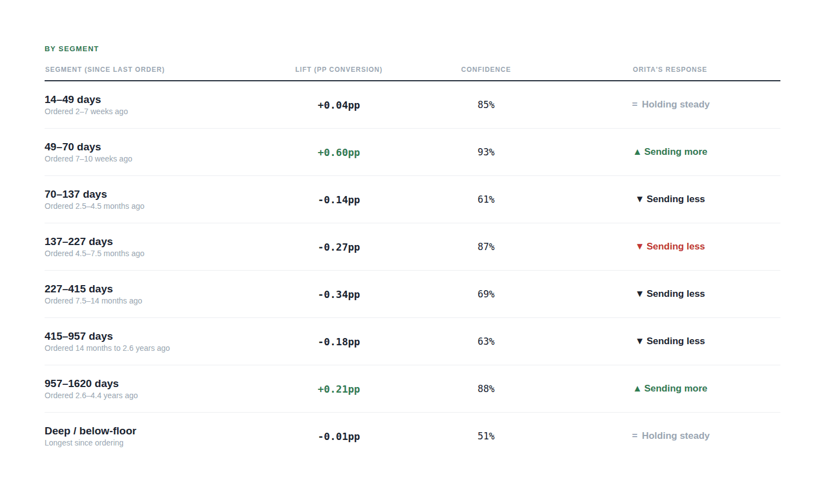Screen dimensions: 825x504
Task: Click the 93% confidence value
Action: pos(486,152)
